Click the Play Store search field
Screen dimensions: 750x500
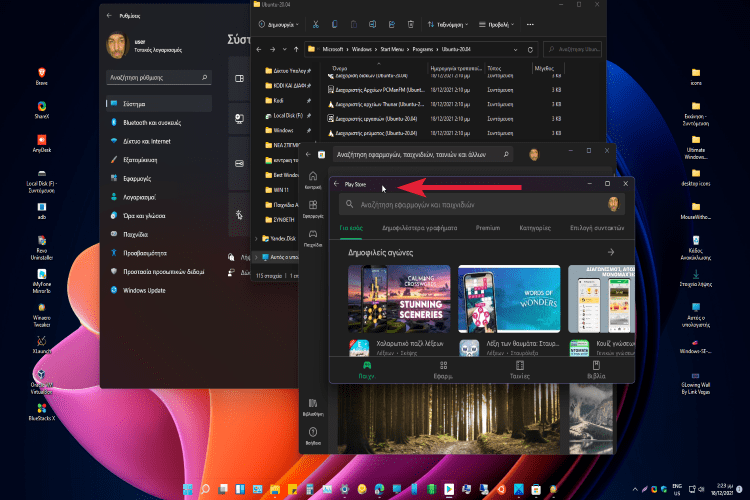(482, 204)
